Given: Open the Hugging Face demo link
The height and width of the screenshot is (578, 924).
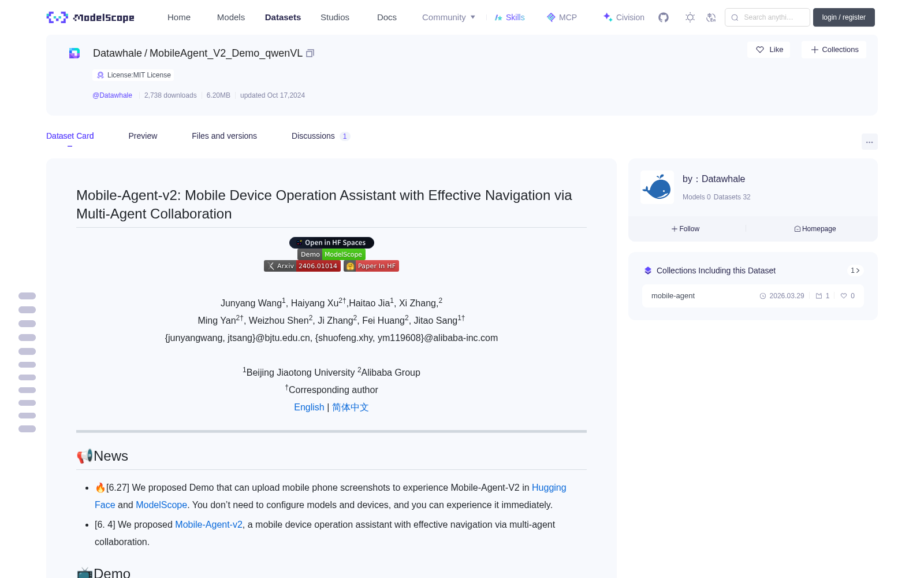Looking at the screenshot, I should pyautogui.click(x=330, y=496).
